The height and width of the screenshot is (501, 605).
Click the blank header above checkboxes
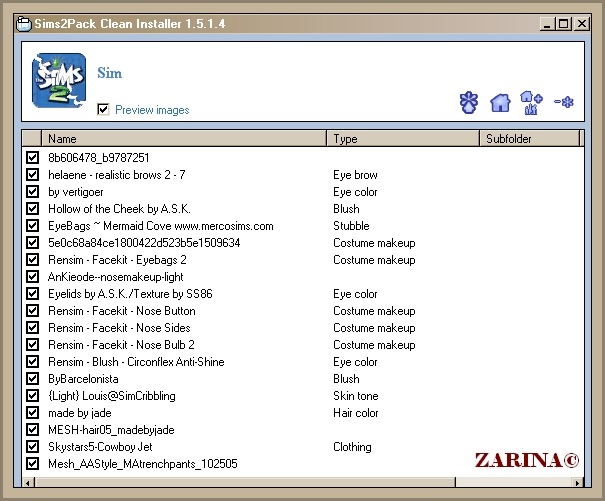[x=31, y=139]
